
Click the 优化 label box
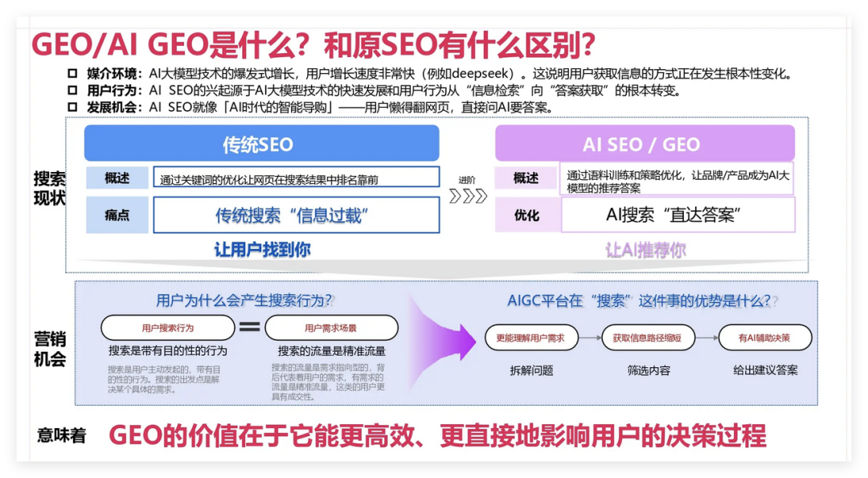click(x=526, y=215)
